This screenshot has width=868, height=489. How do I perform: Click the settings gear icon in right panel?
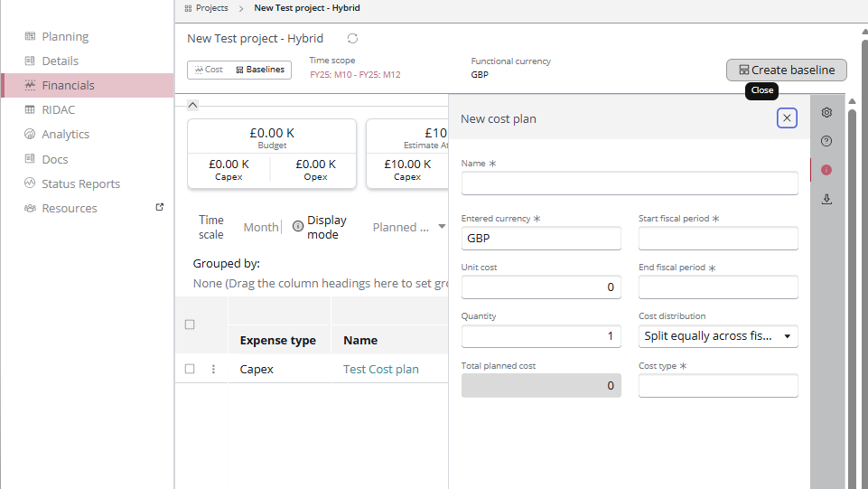tap(826, 113)
